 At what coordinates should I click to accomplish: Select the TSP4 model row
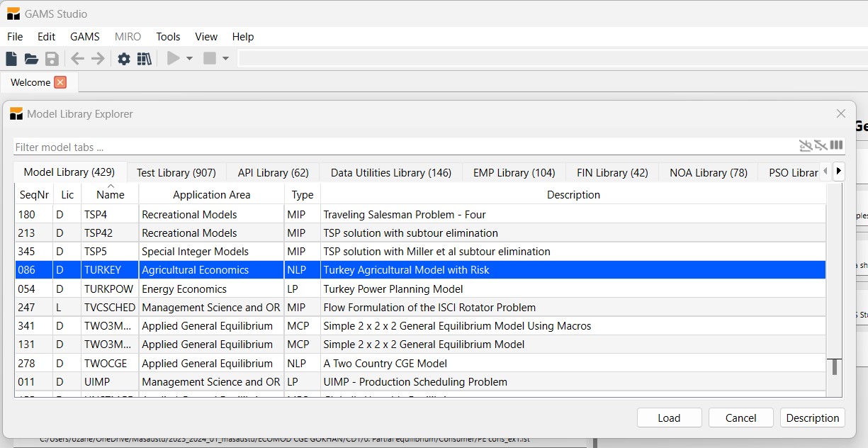point(420,214)
